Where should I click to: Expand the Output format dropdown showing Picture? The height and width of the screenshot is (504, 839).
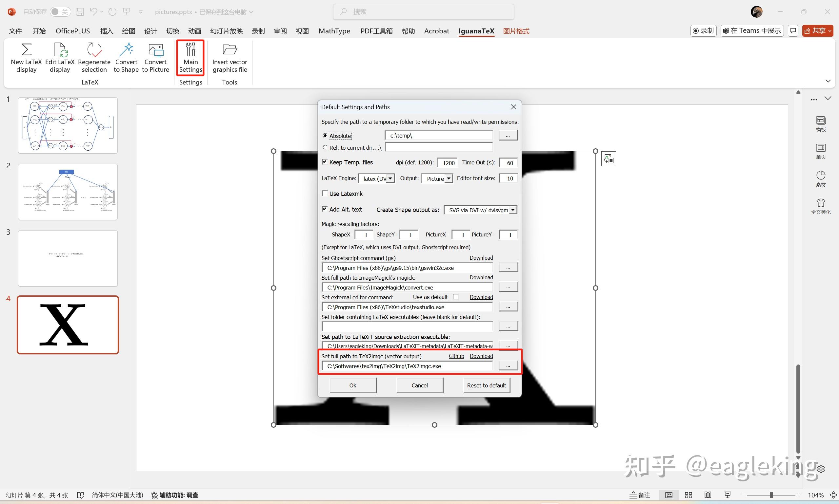click(449, 178)
